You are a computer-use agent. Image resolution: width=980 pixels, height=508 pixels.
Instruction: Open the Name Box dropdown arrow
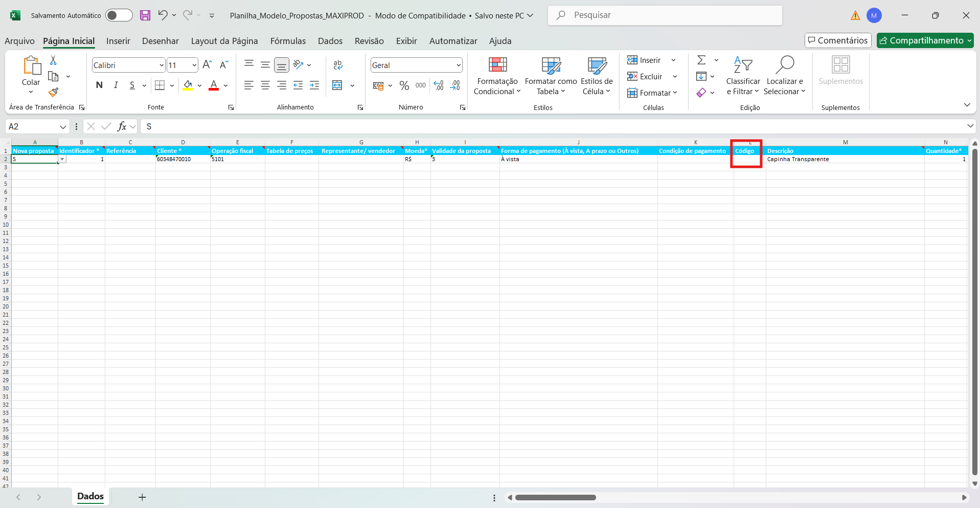[63, 127]
